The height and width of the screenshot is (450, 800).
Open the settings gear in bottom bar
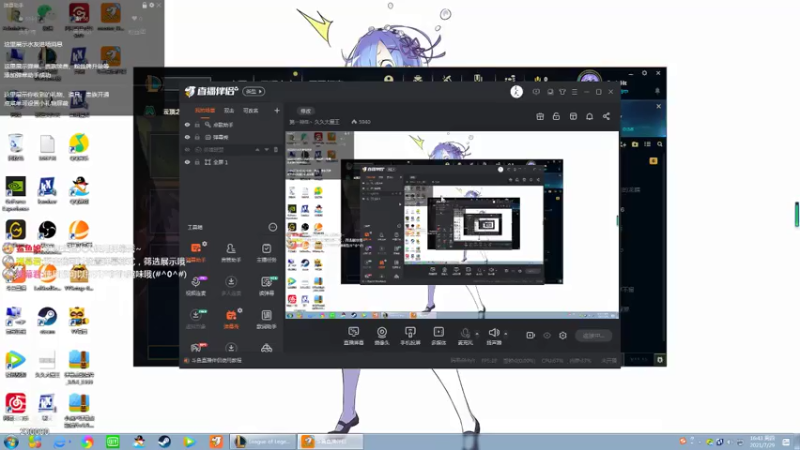tap(563, 336)
